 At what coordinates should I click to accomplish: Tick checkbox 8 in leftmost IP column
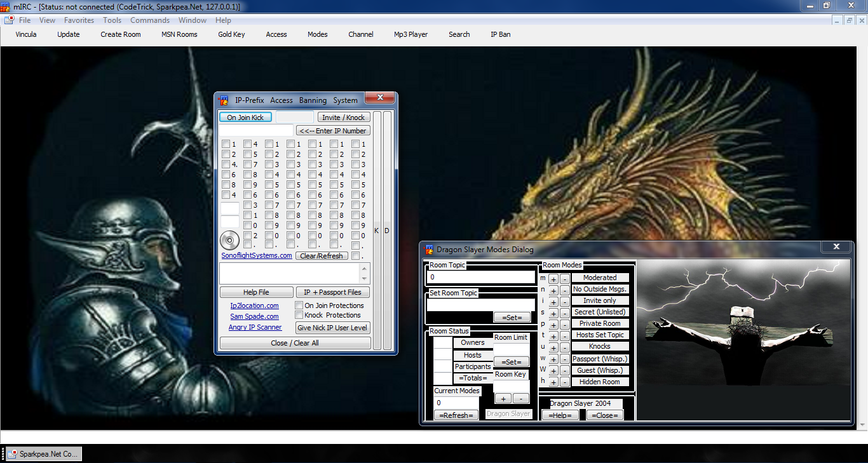tap(226, 185)
